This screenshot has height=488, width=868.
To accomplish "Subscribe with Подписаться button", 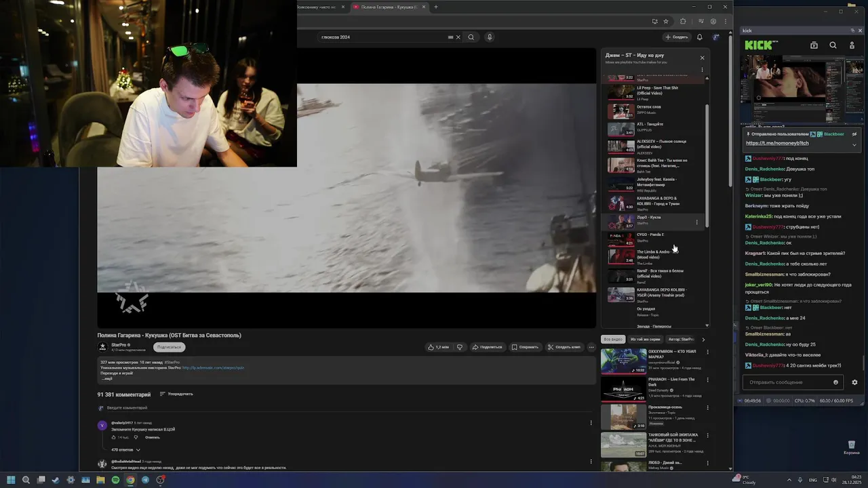I will pyautogui.click(x=169, y=347).
